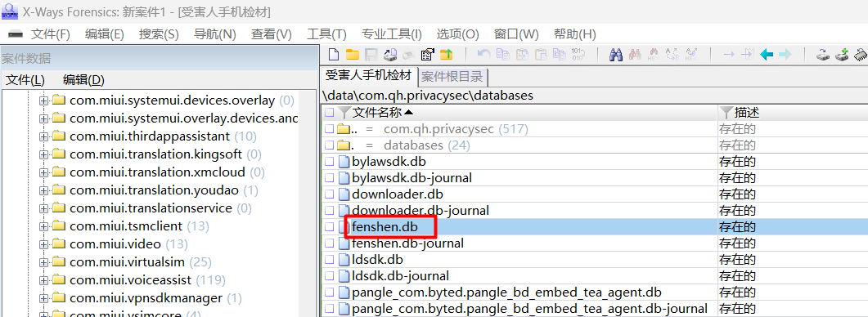The image size is (868, 317).
Task: Click the Print toolbar icon
Action: tap(408, 54)
